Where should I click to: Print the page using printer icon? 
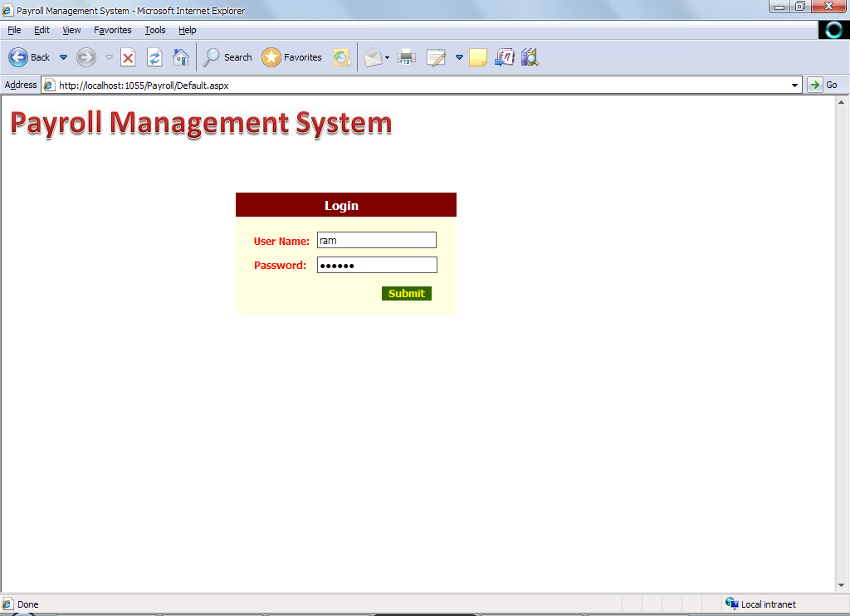coord(406,57)
